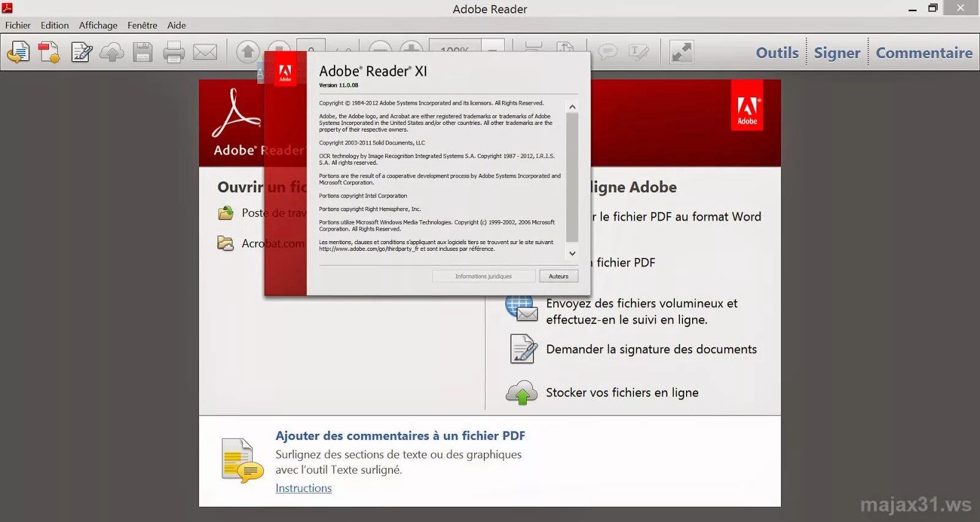Screen dimensions: 980x522
Task: Click the 'fichier PDF au format Word' link
Action: [x=676, y=217]
